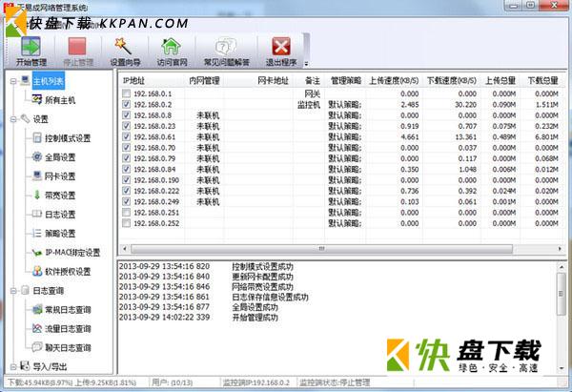Click log panel scroll-up arrow
The image size is (572, 392).
point(562,267)
